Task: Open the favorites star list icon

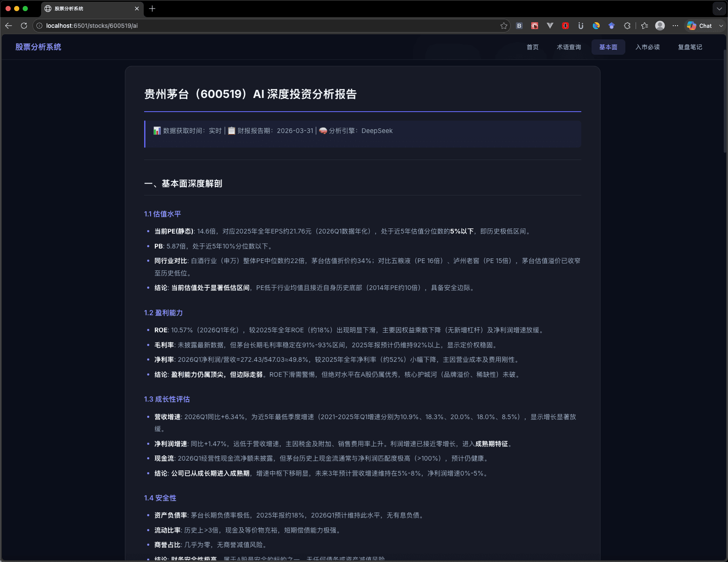Action: click(x=645, y=26)
